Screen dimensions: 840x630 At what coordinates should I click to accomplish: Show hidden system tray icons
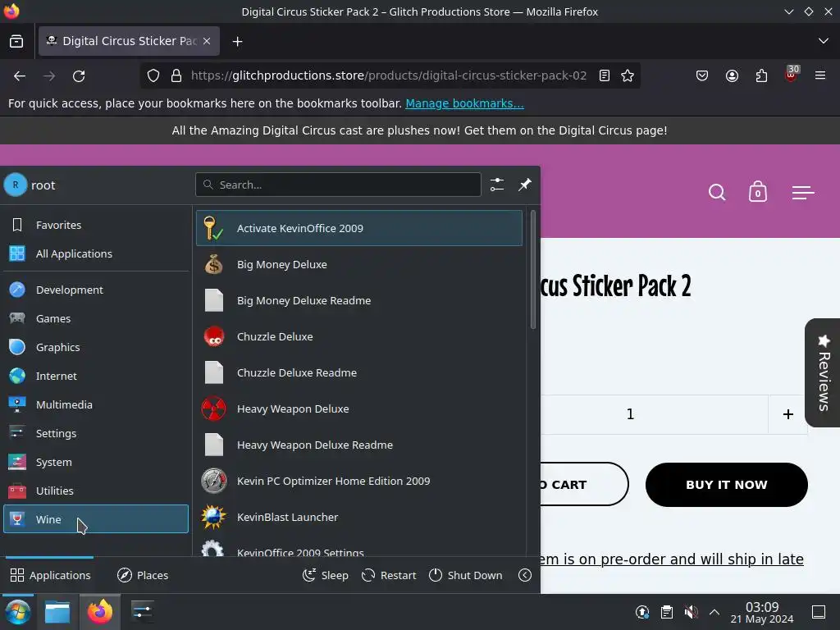click(714, 612)
